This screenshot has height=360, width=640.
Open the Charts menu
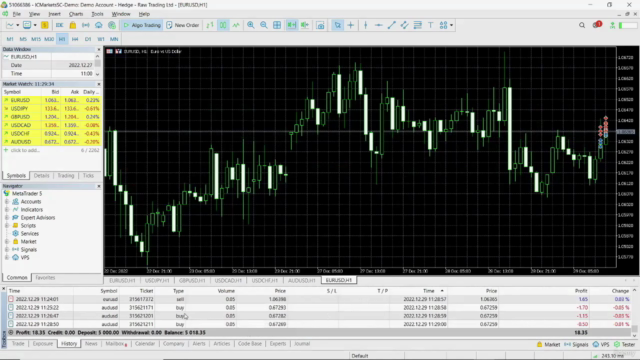pos(76,14)
